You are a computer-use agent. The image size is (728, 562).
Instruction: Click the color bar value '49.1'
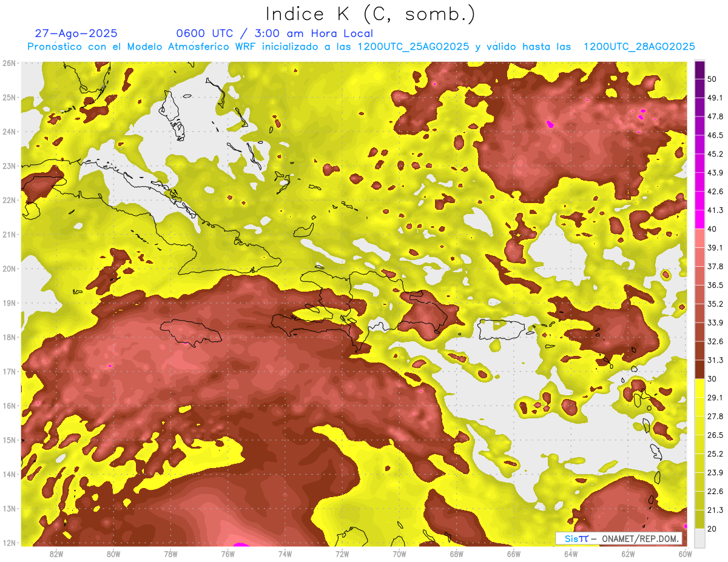click(715, 98)
